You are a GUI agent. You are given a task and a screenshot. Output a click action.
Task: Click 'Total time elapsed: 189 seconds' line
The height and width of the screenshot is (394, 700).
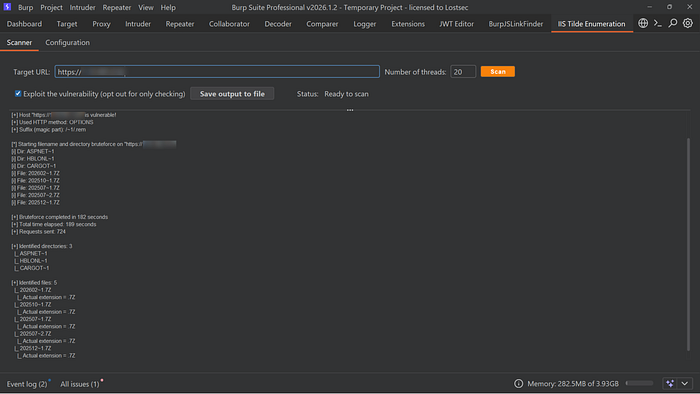(54, 224)
